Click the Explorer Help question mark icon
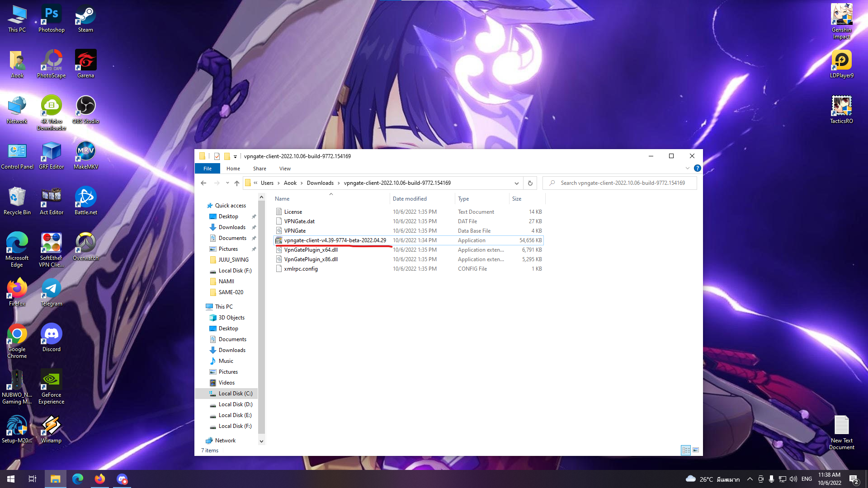The image size is (868, 488). pyautogui.click(x=697, y=168)
